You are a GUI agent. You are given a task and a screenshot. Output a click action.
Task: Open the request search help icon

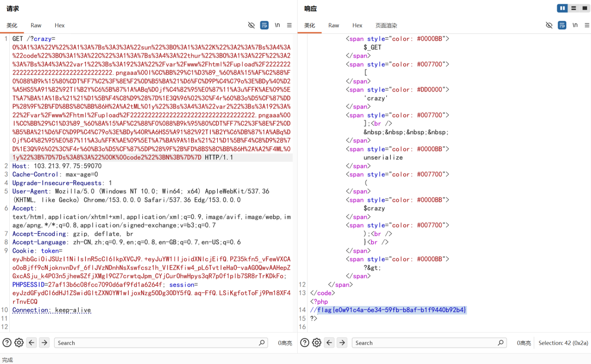click(7, 343)
